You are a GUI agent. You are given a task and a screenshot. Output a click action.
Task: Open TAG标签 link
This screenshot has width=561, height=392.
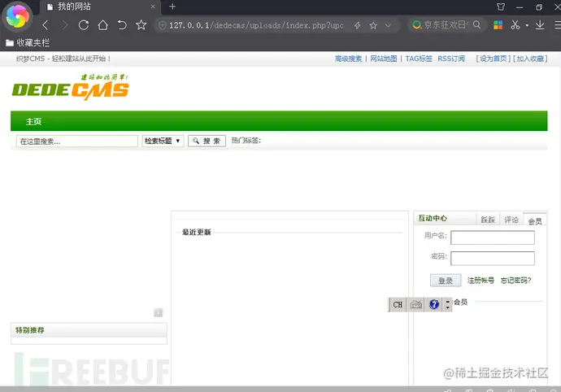[419, 59]
